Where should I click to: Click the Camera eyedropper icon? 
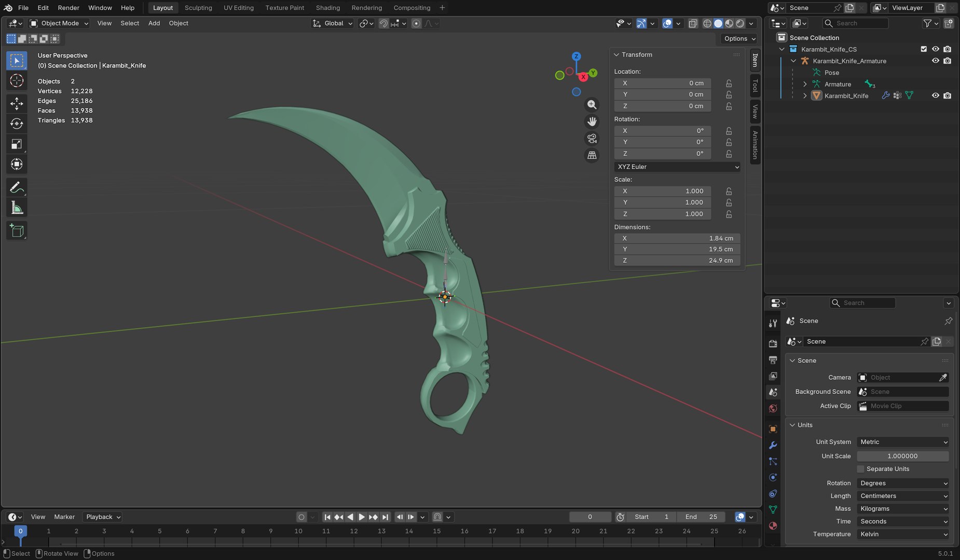click(x=943, y=377)
